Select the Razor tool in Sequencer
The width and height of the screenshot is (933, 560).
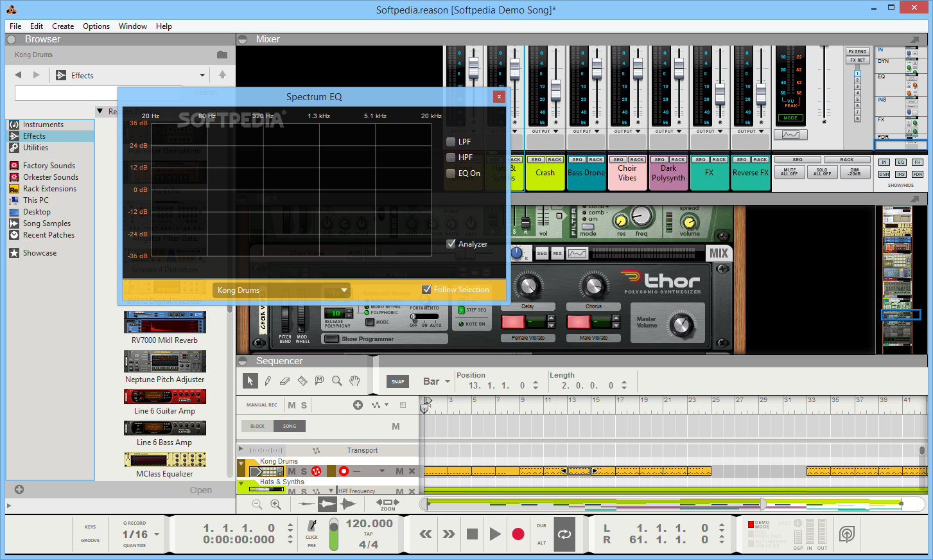302,381
